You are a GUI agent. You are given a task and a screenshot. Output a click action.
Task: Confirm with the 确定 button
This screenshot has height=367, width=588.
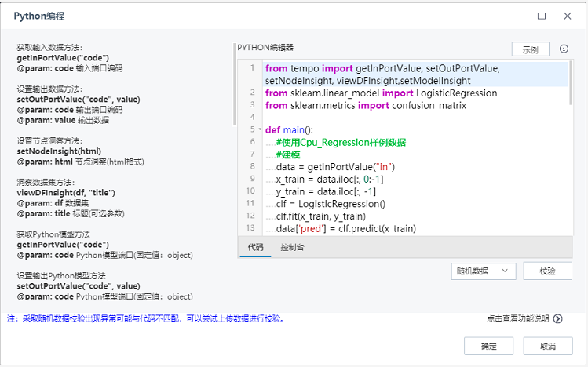(488, 346)
